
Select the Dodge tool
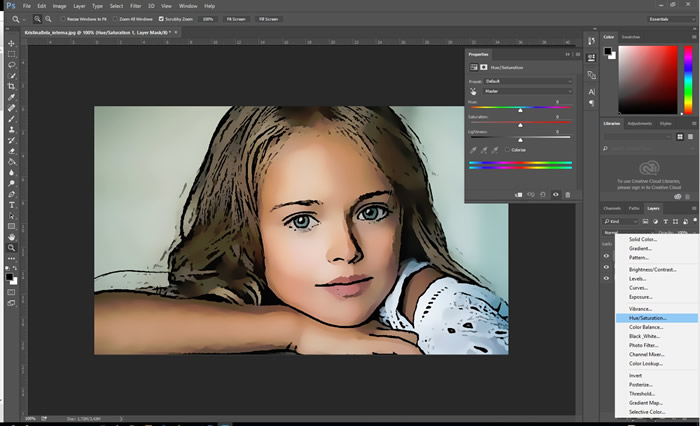coord(12,183)
